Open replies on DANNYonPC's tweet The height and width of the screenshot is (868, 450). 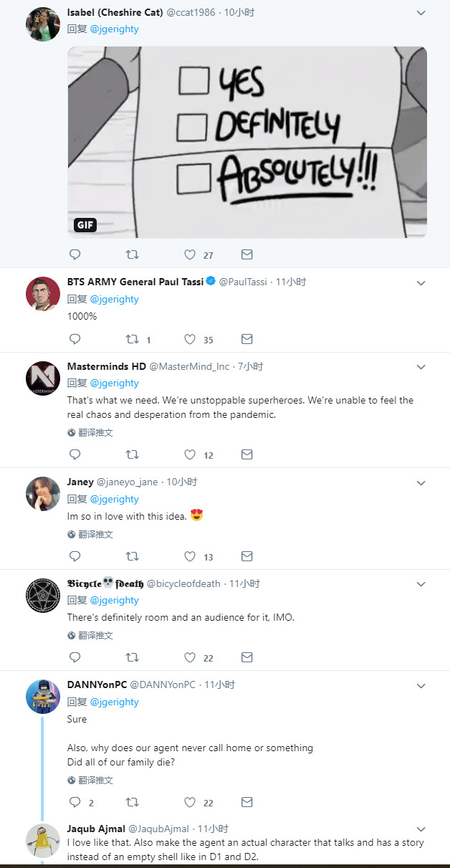75,803
